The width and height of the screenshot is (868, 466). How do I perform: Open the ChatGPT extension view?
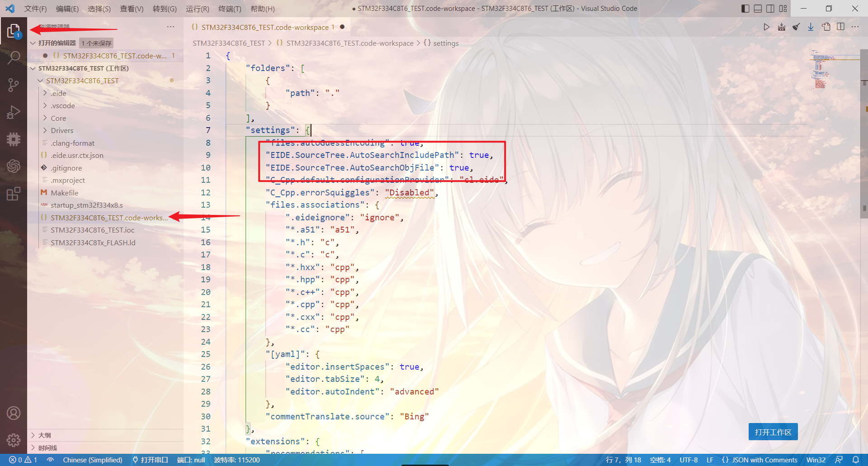(x=14, y=166)
